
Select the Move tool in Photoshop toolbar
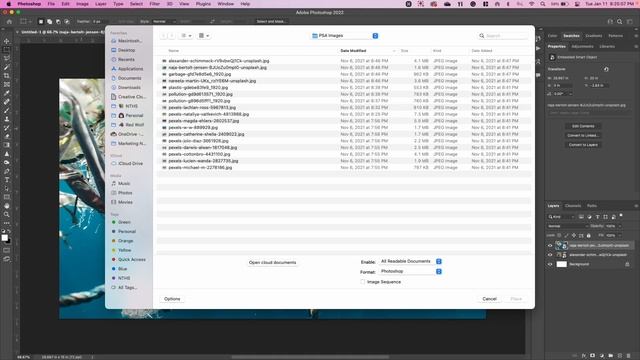[x=7, y=41]
